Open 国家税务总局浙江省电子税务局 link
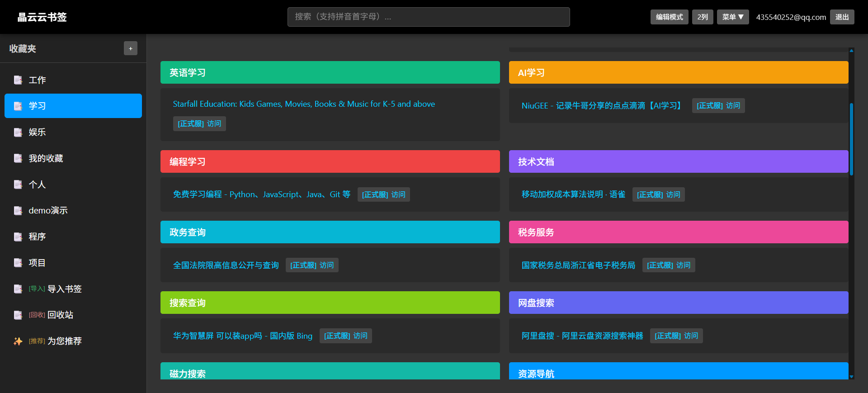The height and width of the screenshot is (393, 868). (x=578, y=265)
